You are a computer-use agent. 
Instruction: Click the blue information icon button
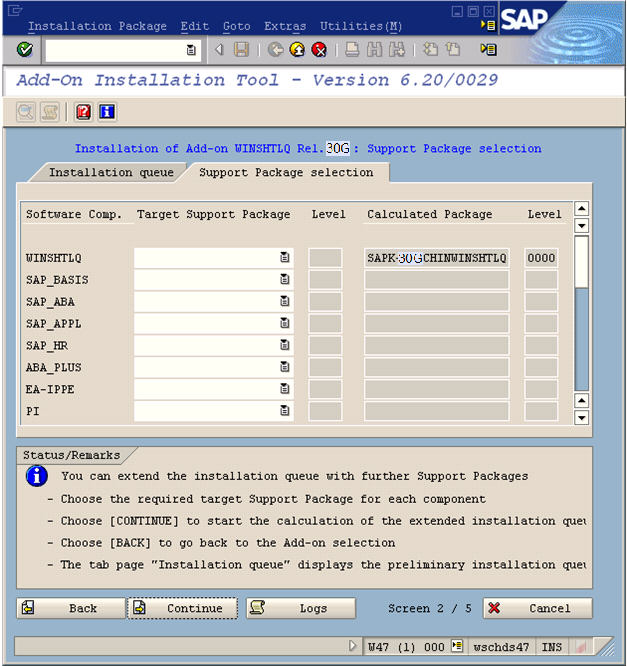coord(107,112)
